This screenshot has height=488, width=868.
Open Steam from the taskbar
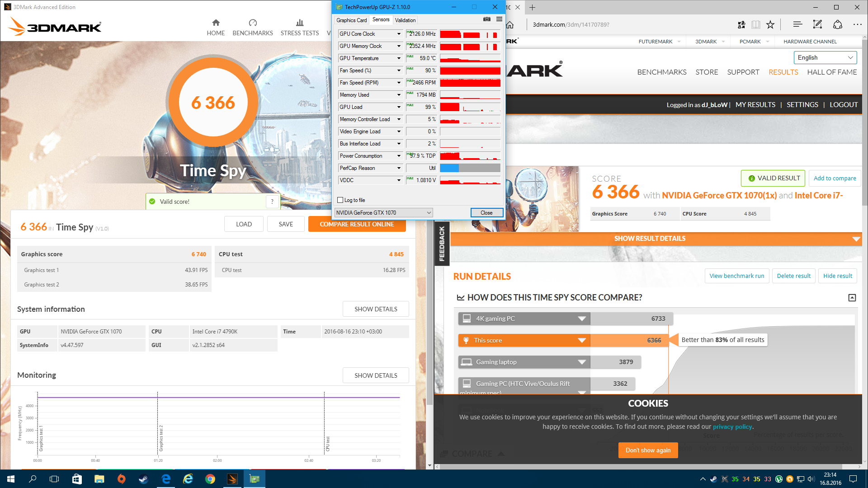click(143, 479)
